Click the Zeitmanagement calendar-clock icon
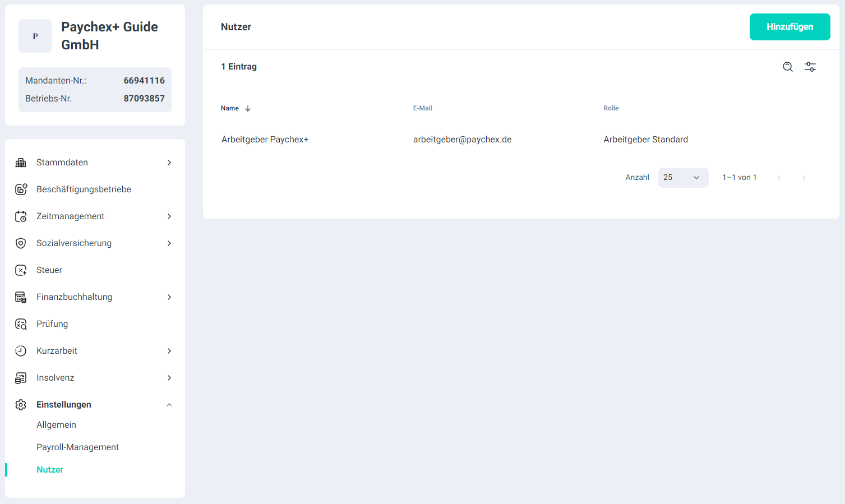The image size is (845, 504). 21,216
